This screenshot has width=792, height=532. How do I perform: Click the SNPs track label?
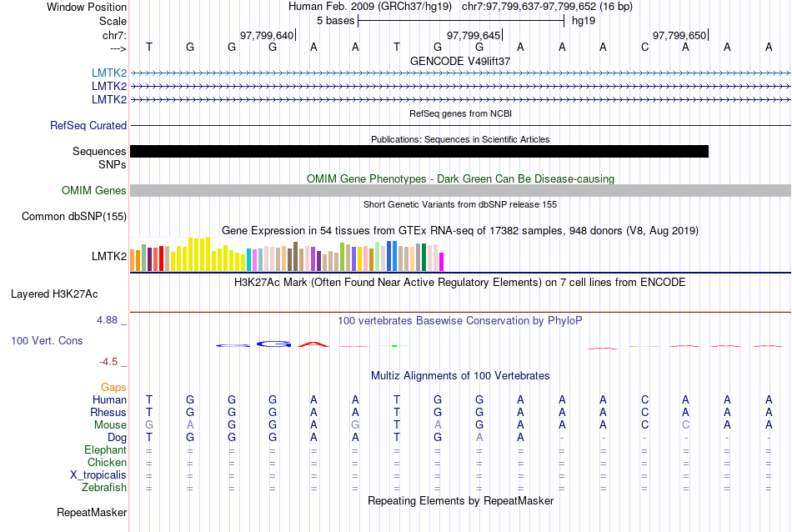(x=113, y=165)
